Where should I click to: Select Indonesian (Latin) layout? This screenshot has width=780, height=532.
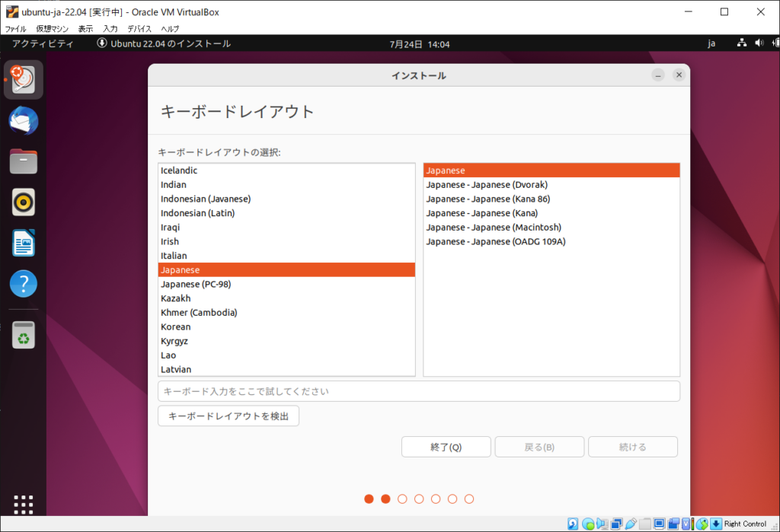pos(286,213)
